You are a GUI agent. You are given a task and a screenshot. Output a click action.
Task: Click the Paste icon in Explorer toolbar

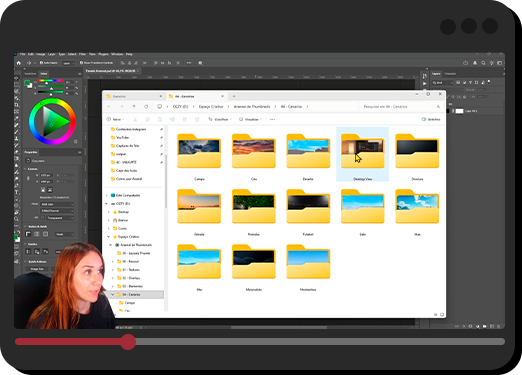[x=160, y=119]
